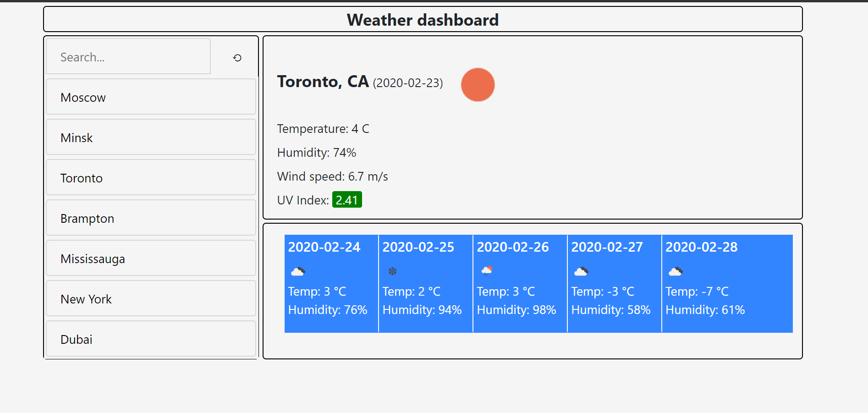Image resolution: width=868 pixels, height=413 pixels.
Task: Click the snowflake icon for 2020-02-25
Action: pos(392,271)
